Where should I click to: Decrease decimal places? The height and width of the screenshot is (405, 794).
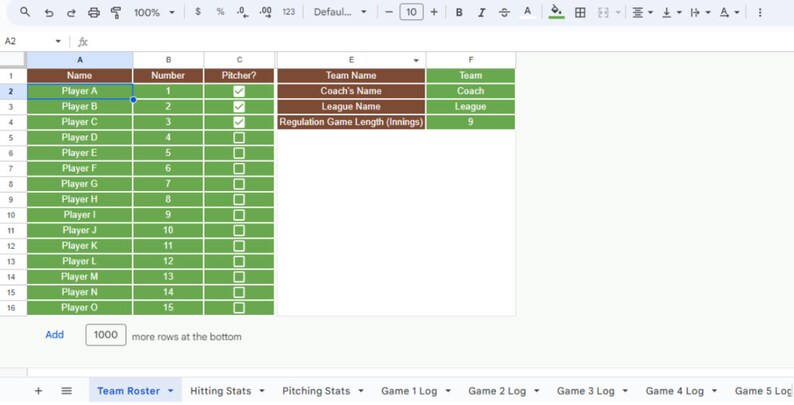pyautogui.click(x=243, y=12)
